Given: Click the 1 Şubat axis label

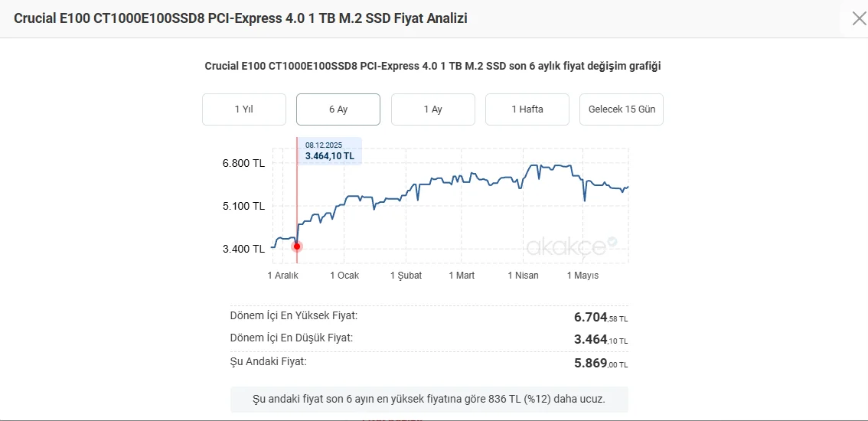Looking at the screenshot, I should pos(406,276).
